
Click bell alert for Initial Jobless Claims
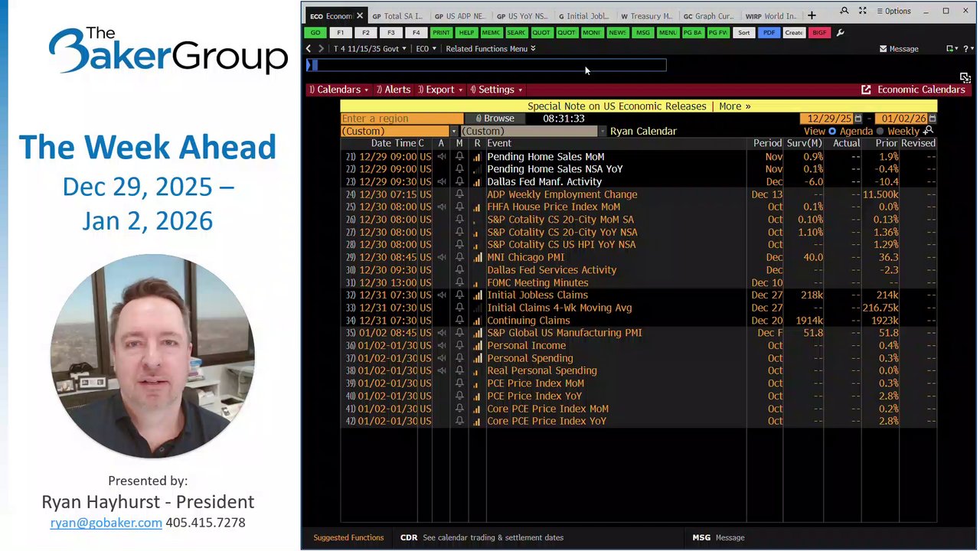coord(459,295)
